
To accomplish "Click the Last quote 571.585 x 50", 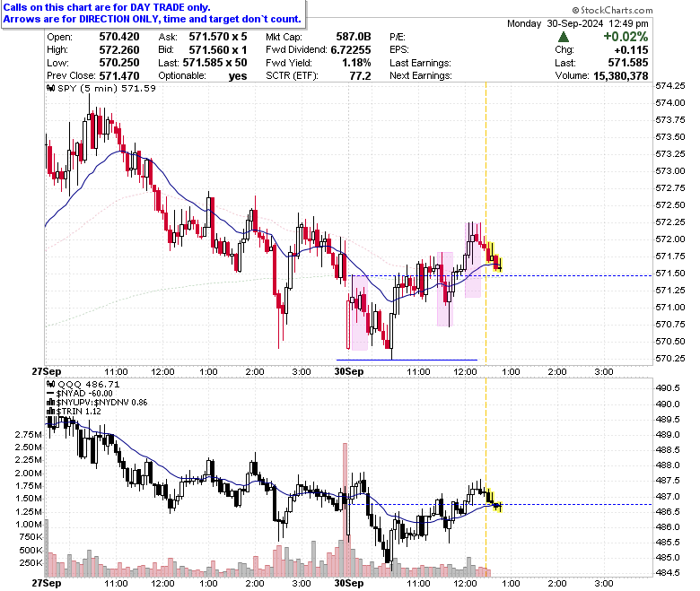I will (x=214, y=63).
